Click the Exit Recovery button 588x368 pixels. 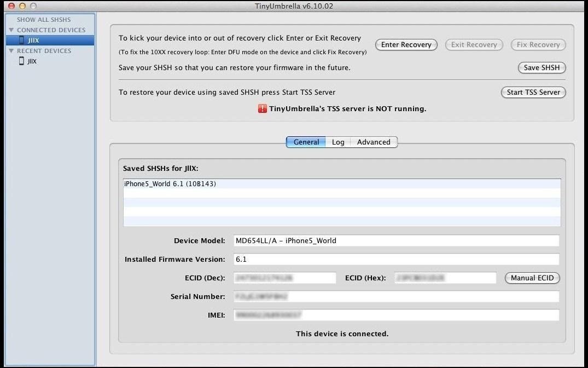[x=474, y=44]
